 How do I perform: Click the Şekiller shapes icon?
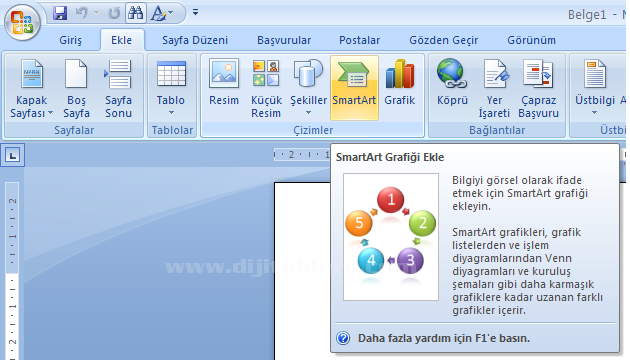(308, 73)
